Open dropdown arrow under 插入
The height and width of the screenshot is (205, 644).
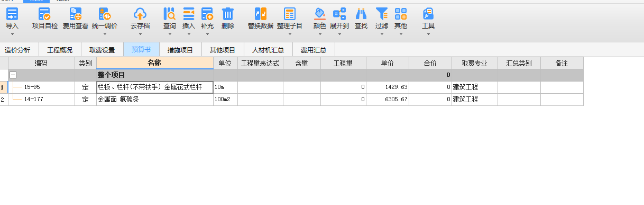pyautogui.click(x=189, y=34)
